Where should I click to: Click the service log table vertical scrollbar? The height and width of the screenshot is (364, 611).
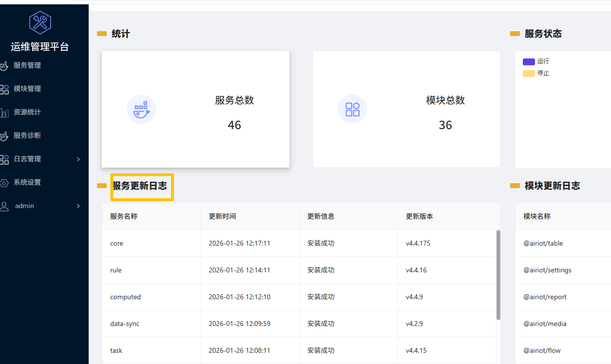(x=498, y=275)
